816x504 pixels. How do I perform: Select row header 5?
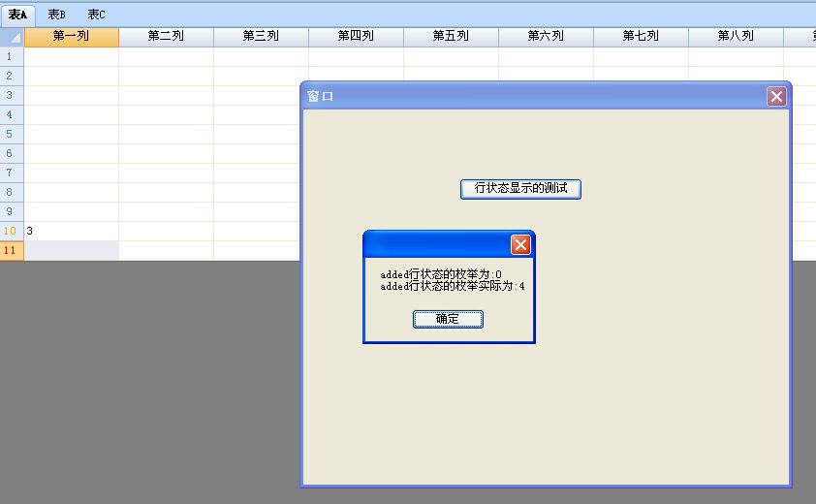coord(12,134)
